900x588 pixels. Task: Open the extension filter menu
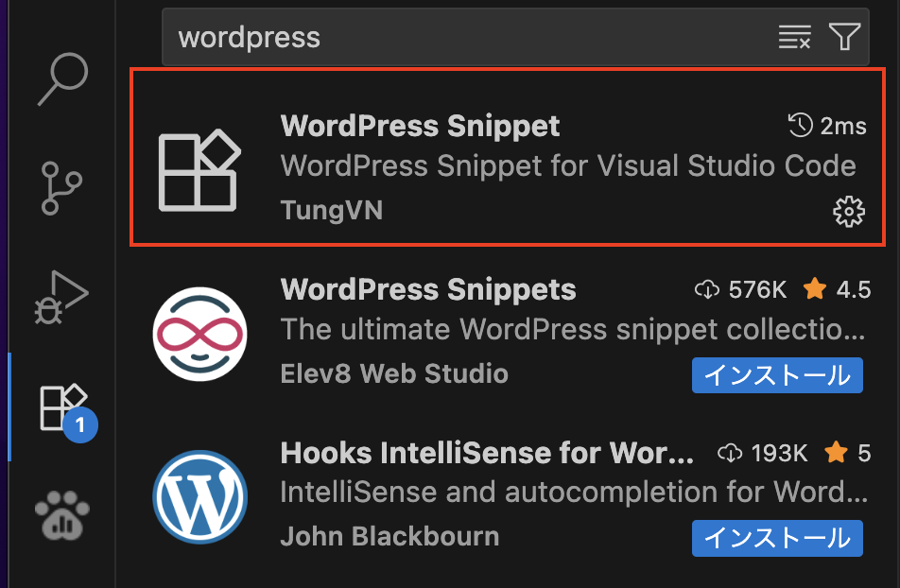click(x=845, y=37)
